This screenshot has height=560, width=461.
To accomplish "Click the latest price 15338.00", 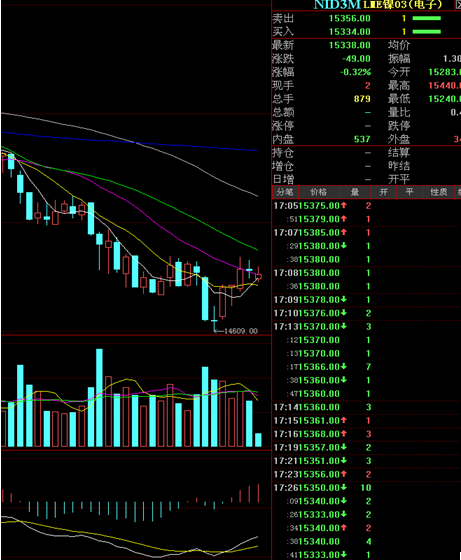I will 349,45.
